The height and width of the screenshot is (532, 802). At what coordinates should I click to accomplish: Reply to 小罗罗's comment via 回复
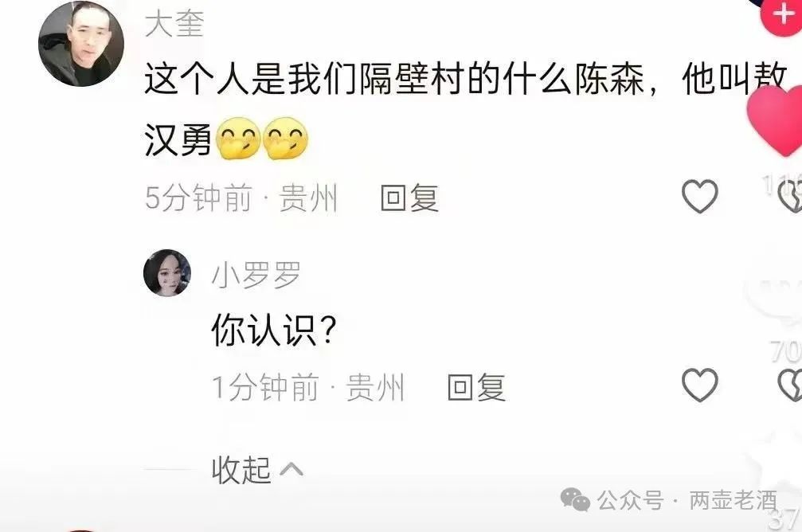pyautogui.click(x=477, y=387)
